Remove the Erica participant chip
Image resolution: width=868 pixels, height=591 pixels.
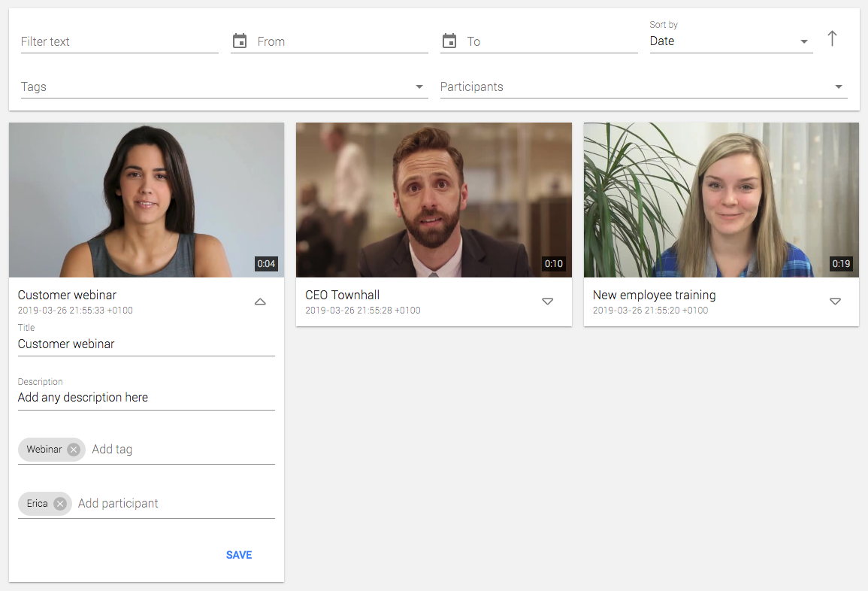tap(60, 504)
